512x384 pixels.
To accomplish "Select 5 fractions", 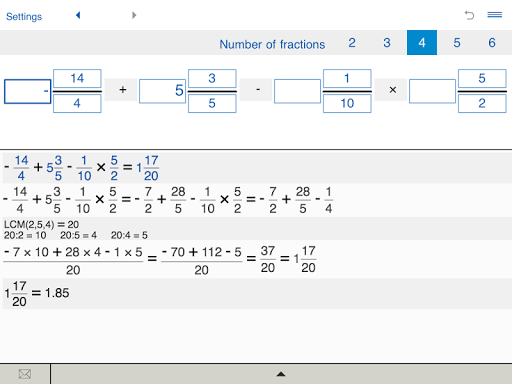I will click(457, 43).
